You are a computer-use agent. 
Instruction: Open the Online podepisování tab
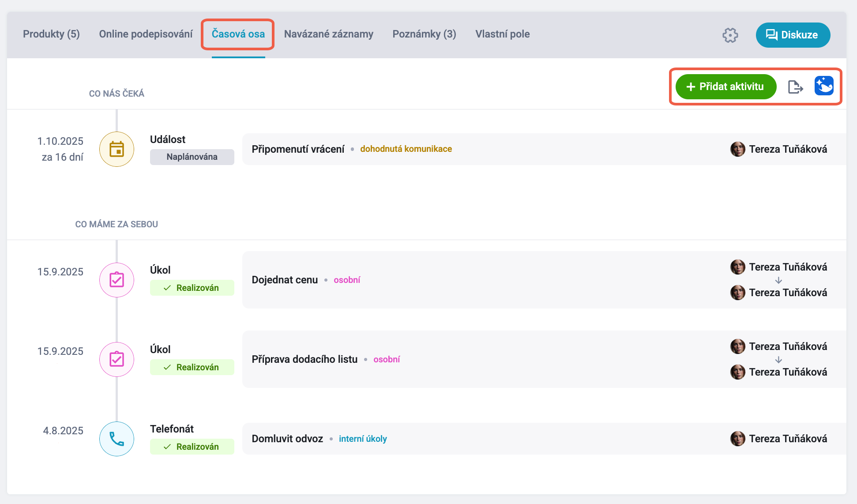(x=146, y=34)
